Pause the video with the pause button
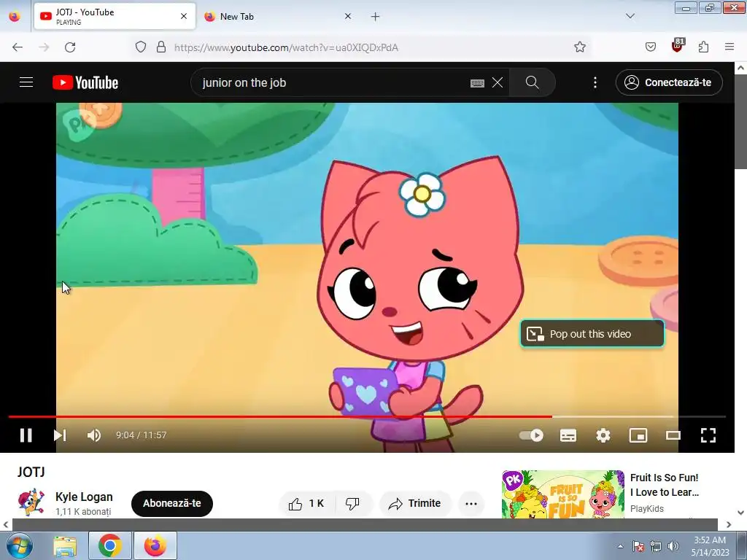Viewport: 747px width, 560px height. pos(26,435)
